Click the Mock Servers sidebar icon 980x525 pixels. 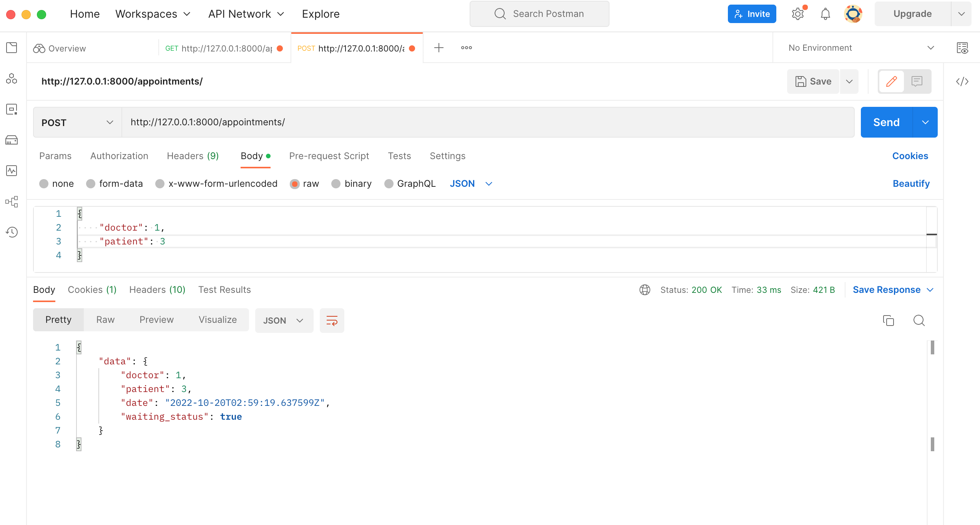pyautogui.click(x=11, y=140)
